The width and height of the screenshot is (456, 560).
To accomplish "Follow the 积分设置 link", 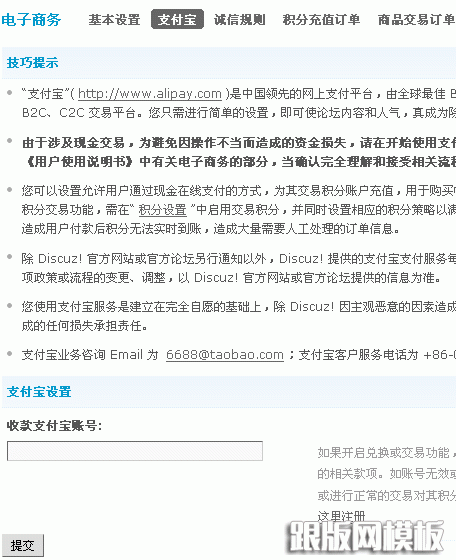I will [x=162, y=210].
